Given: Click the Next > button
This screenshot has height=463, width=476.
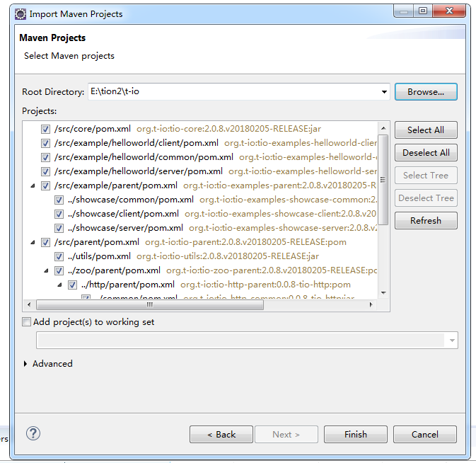Looking at the screenshot, I should (x=286, y=435).
